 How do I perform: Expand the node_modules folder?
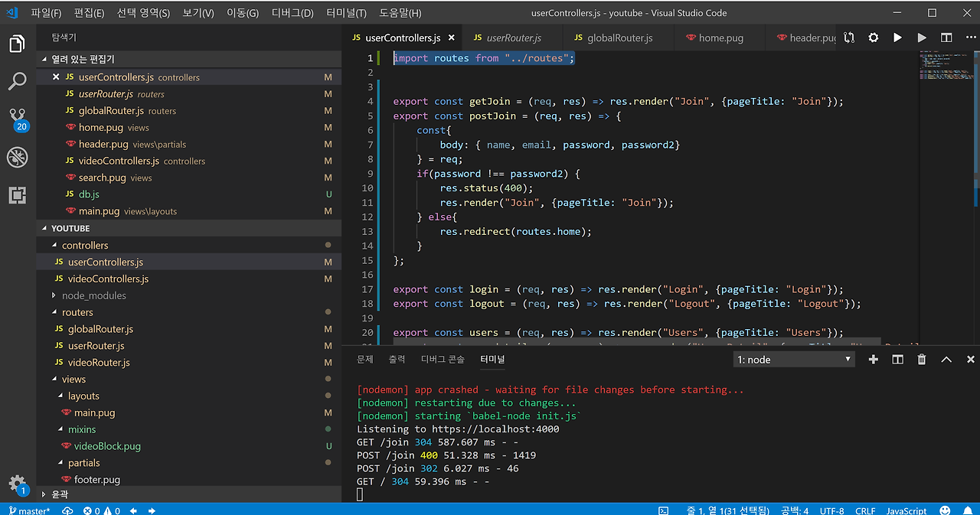tap(93, 295)
